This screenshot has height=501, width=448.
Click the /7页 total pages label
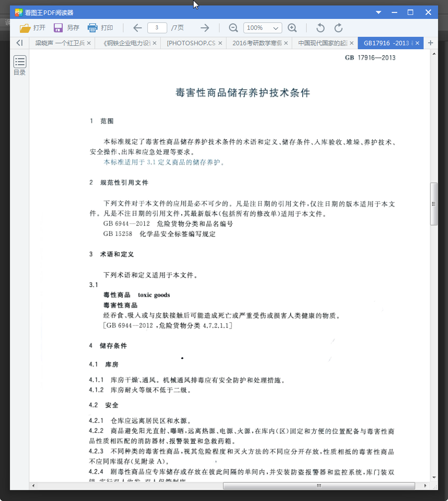pyautogui.click(x=178, y=28)
